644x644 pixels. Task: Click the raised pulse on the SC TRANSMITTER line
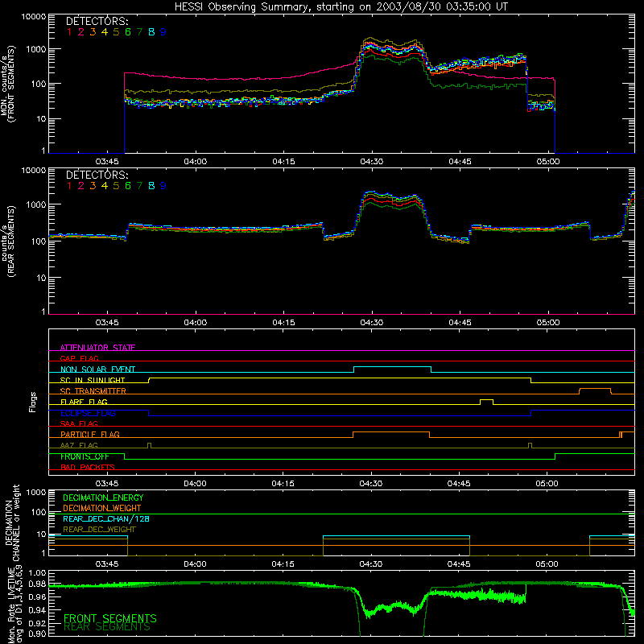(x=595, y=389)
